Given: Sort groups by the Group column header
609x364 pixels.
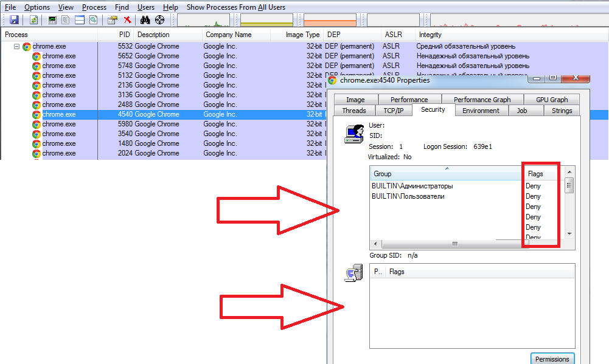Looking at the screenshot, I should [447, 174].
